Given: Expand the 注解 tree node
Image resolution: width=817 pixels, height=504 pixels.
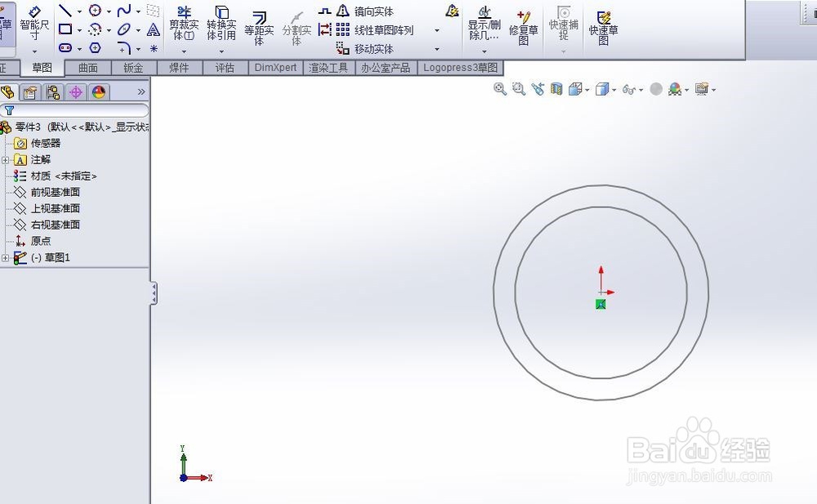Looking at the screenshot, I should tap(5, 160).
